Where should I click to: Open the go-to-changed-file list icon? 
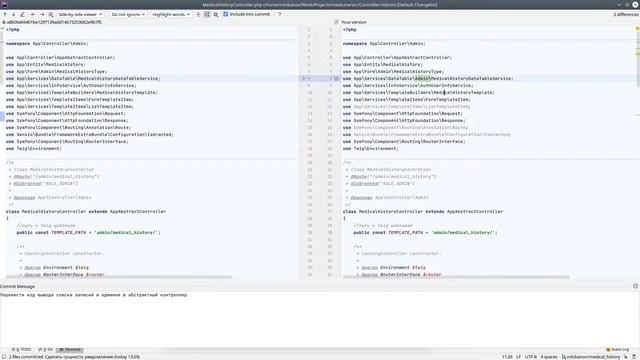pyautogui.click(x=51, y=14)
